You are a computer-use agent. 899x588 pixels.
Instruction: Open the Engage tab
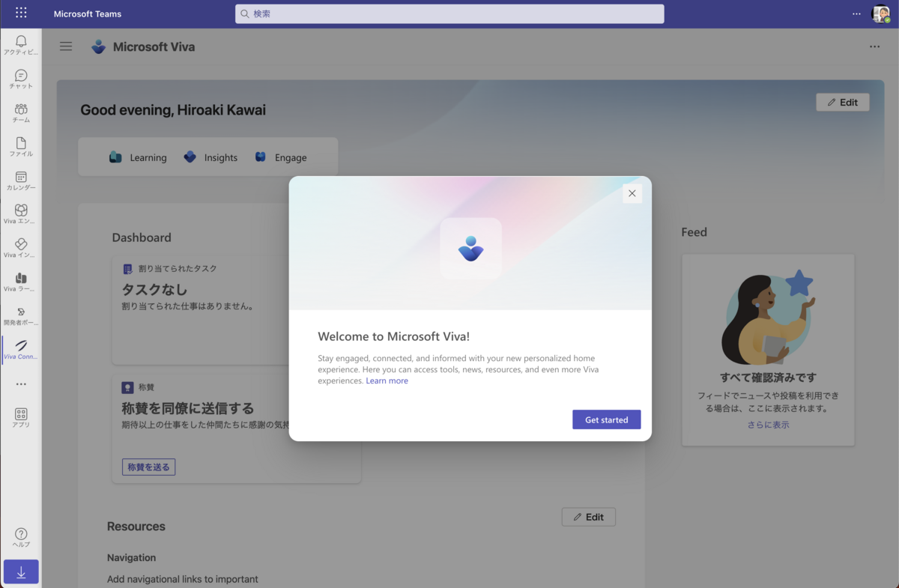coord(281,157)
